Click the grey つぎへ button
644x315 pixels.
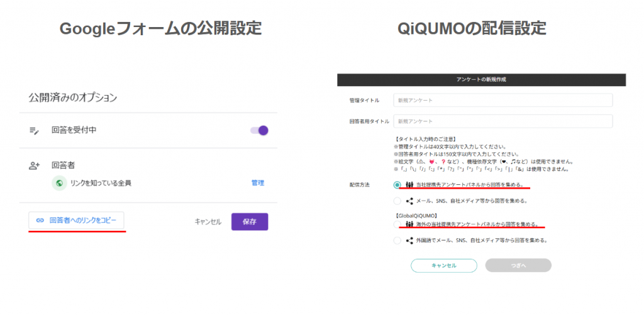(518, 265)
